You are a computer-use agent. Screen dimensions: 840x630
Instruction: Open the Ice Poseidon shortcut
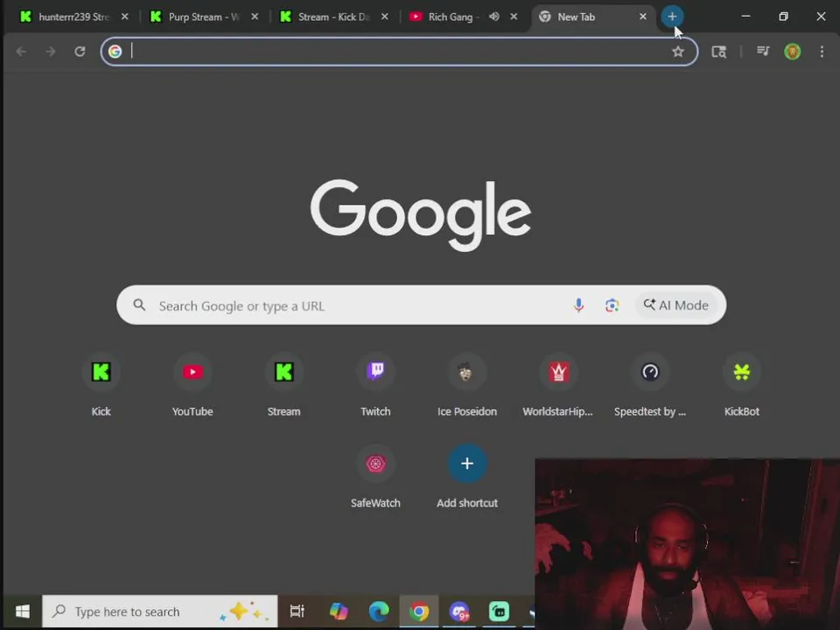[x=467, y=386]
